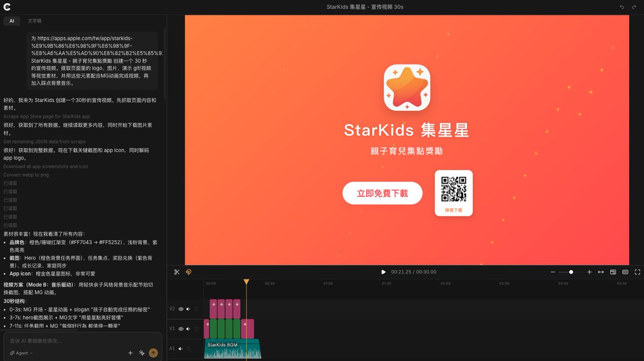The width and height of the screenshot is (644, 361).
Task: Expand Download all app screenshots and icon step
Action: pos(46,167)
